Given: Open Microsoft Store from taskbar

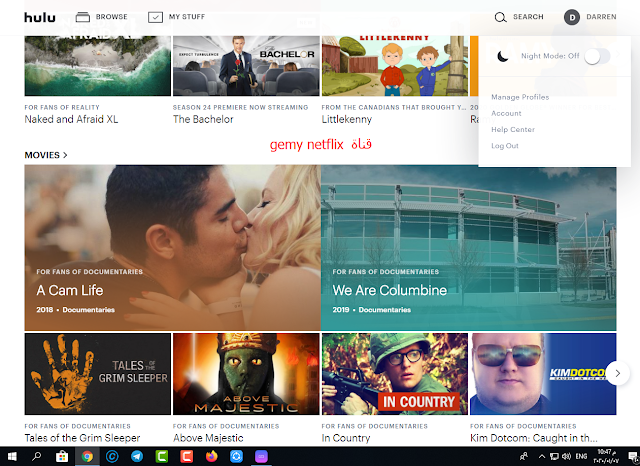Looking at the screenshot, I should [x=62, y=456].
